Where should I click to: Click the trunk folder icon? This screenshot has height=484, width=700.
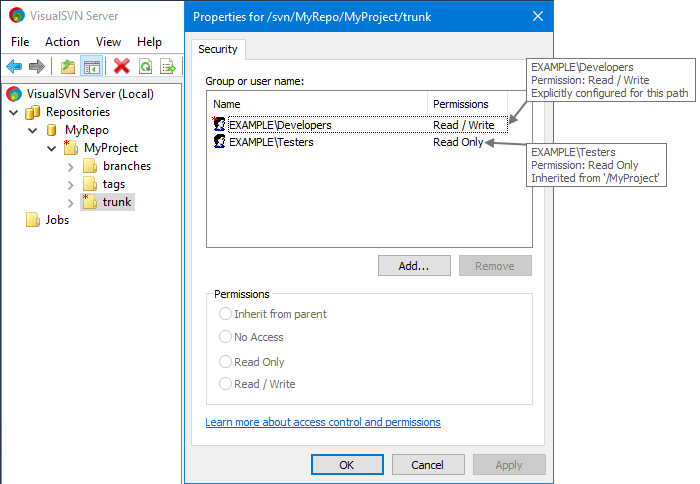(90, 202)
